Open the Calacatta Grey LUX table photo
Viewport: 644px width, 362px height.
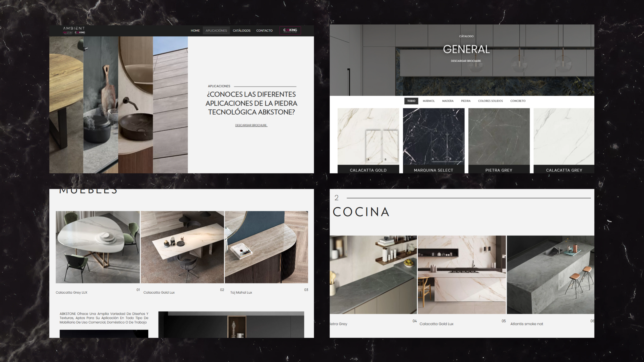[x=98, y=247]
